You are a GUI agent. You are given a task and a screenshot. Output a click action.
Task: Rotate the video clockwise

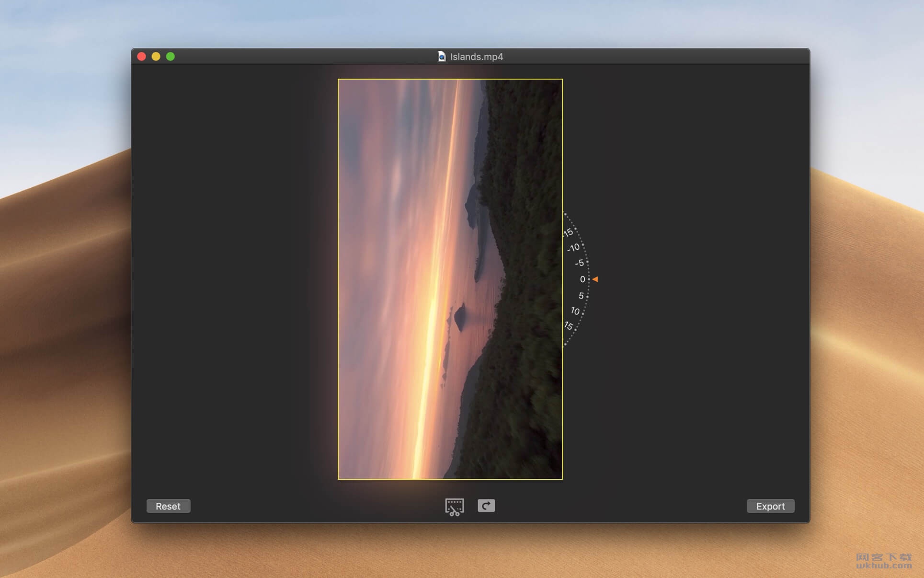click(x=486, y=506)
